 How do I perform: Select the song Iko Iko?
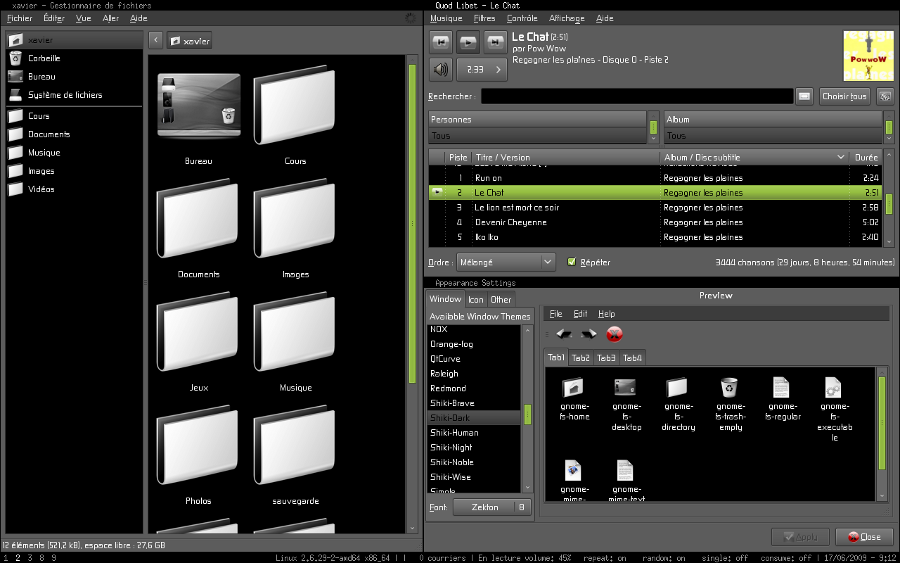[655, 237]
